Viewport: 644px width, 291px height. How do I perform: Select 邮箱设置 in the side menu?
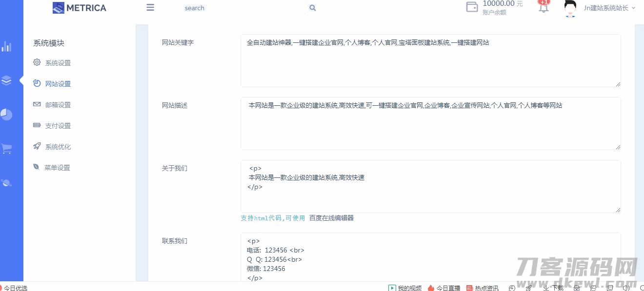(58, 105)
